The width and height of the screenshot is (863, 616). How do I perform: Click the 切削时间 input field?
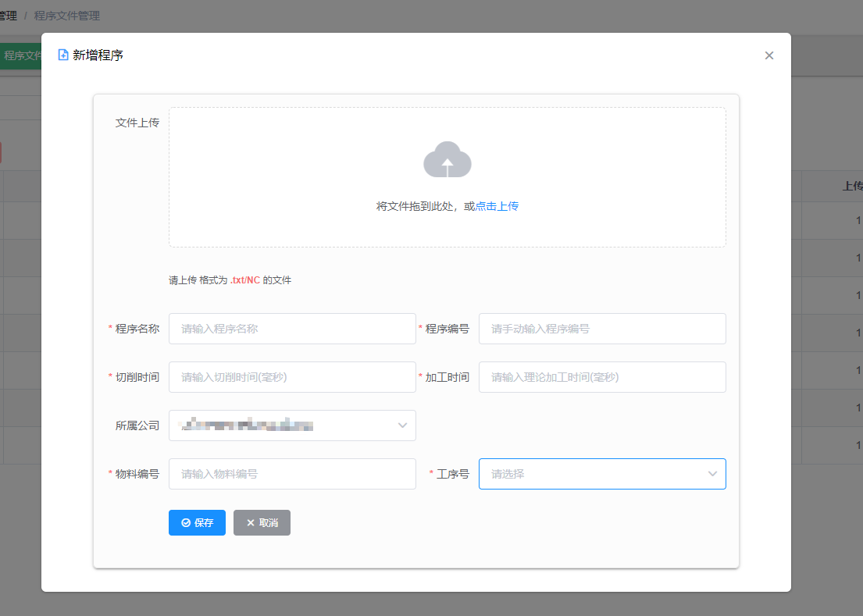(x=292, y=376)
